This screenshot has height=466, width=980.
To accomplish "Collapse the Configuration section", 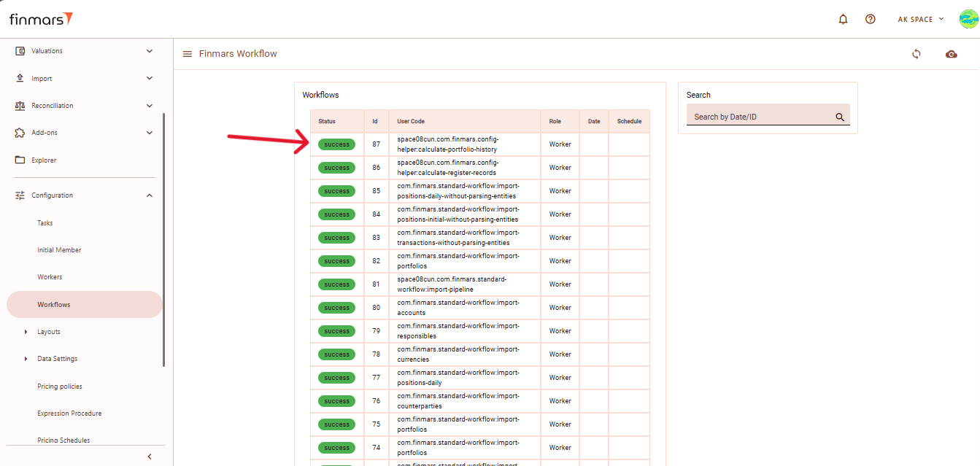I will point(150,195).
